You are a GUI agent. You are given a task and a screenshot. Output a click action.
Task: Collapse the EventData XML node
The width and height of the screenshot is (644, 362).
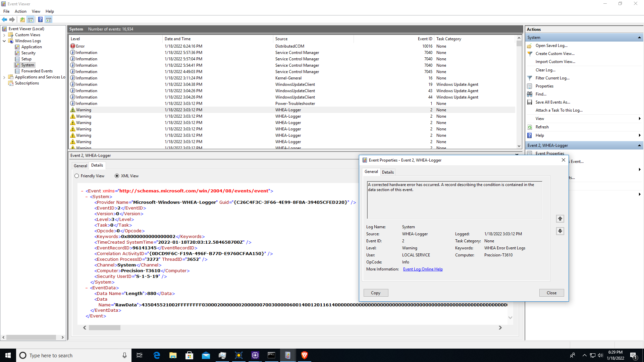(x=87, y=288)
